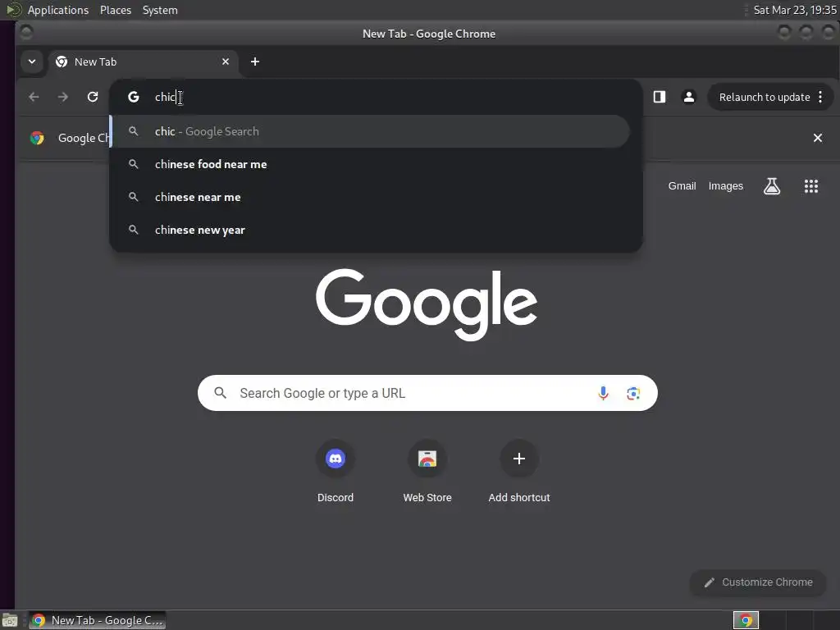The height and width of the screenshot is (630, 840).
Task: Open the Google apps grid
Action: 811,186
